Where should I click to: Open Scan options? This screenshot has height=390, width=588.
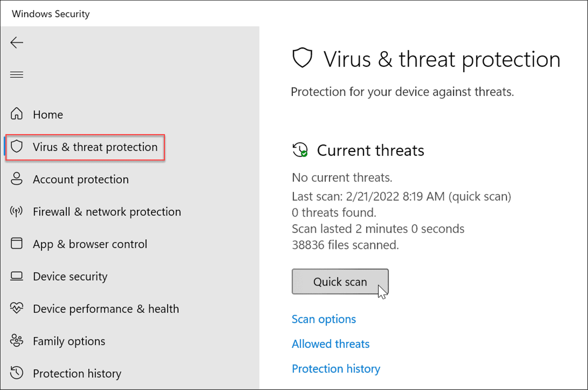coord(323,319)
